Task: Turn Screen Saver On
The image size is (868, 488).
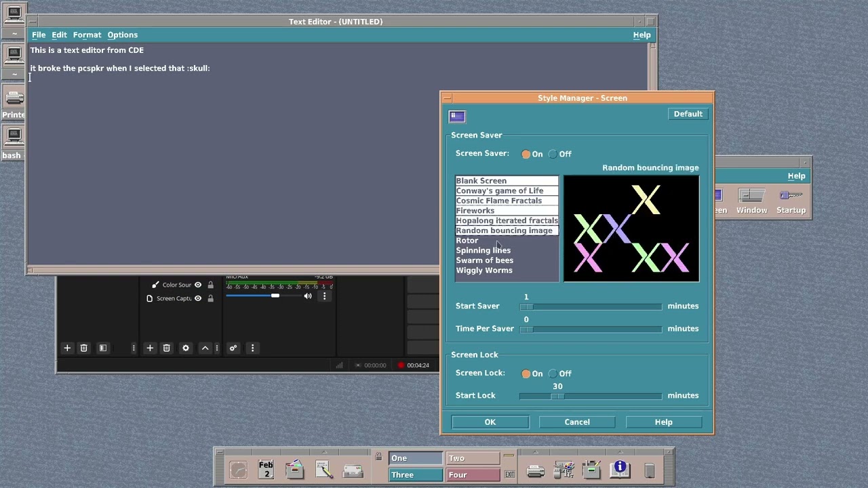Action: tap(532, 154)
